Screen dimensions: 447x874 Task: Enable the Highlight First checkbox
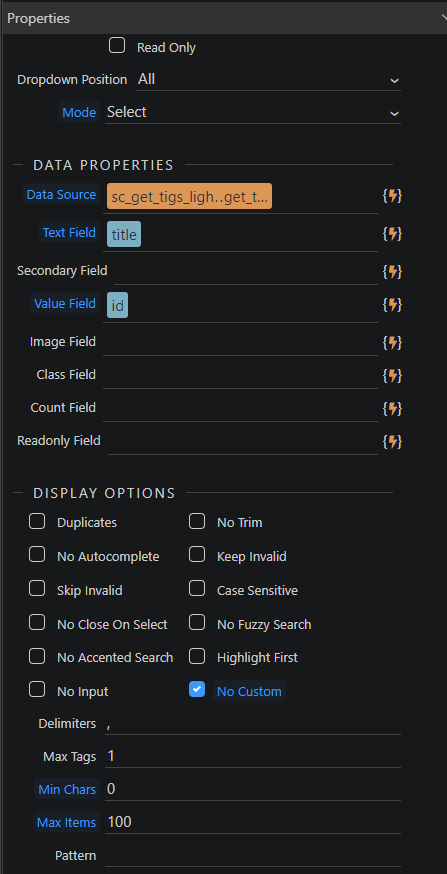coord(197,657)
